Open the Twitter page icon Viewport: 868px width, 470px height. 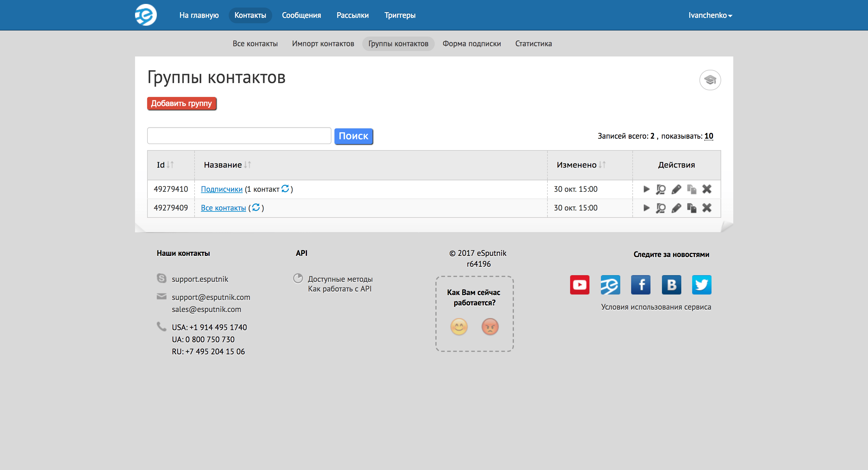click(x=702, y=285)
